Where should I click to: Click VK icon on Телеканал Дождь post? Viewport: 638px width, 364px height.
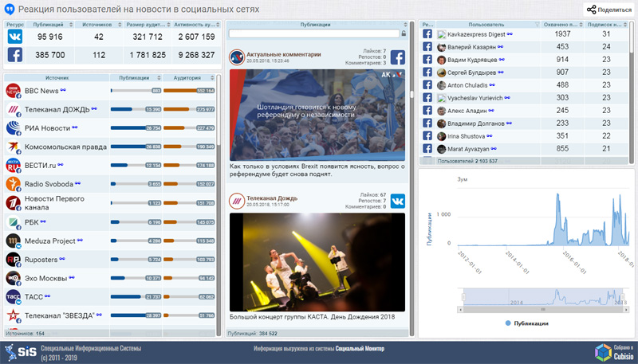pos(397,201)
